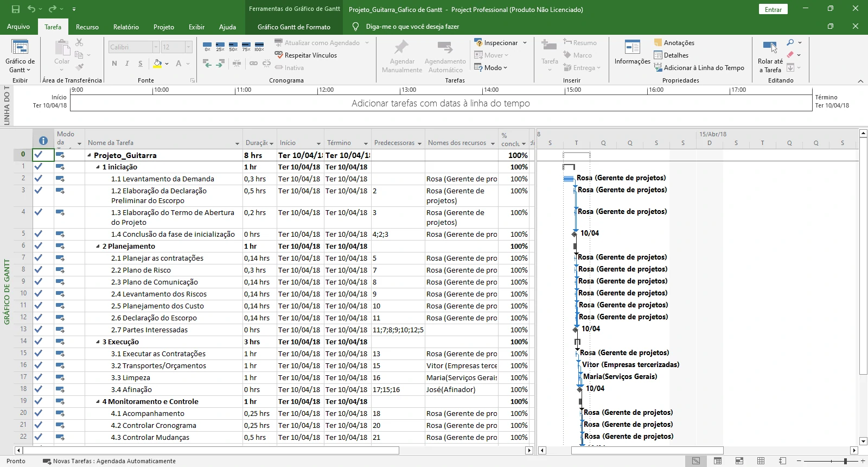Open the background color dropdown arrow
This screenshot has width=868, height=467.
(167, 64)
